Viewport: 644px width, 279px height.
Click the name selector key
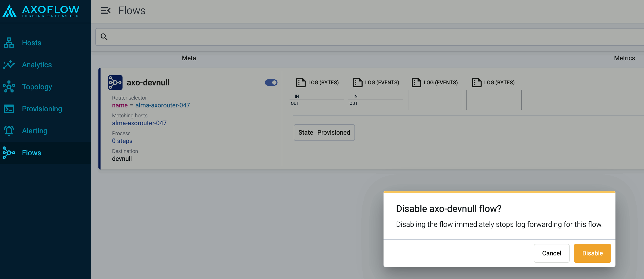tap(120, 105)
